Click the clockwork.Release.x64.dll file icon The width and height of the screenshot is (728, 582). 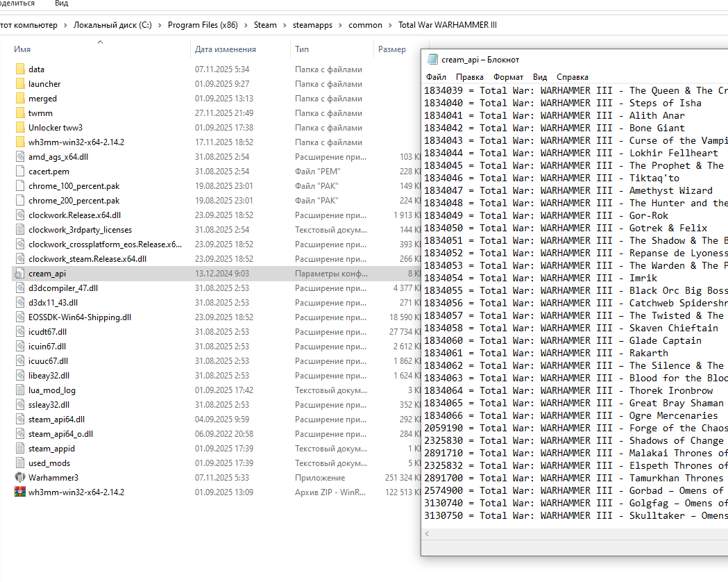[20, 215]
